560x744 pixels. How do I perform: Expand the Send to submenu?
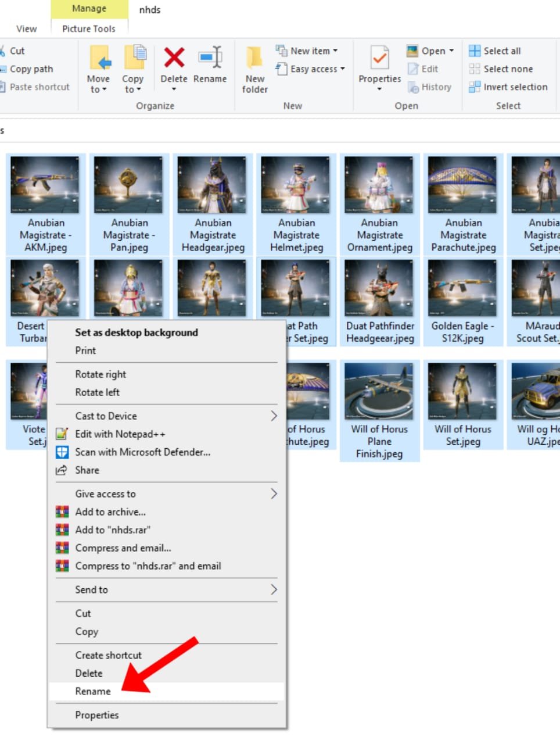tap(166, 590)
